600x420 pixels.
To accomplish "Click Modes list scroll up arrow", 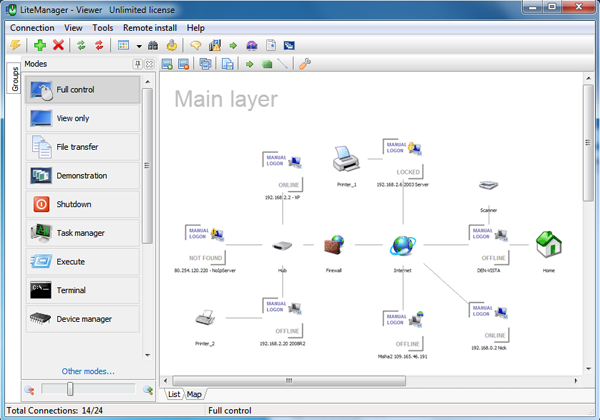I will (x=148, y=82).
